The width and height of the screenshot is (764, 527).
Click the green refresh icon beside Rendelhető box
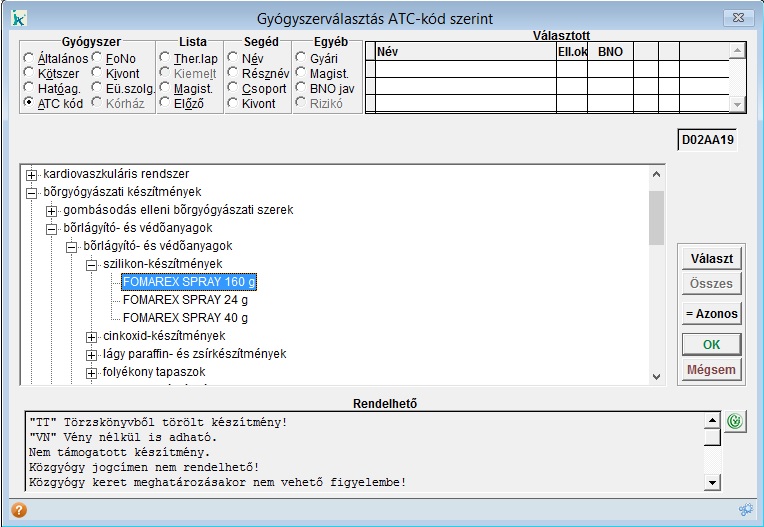point(733,421)
